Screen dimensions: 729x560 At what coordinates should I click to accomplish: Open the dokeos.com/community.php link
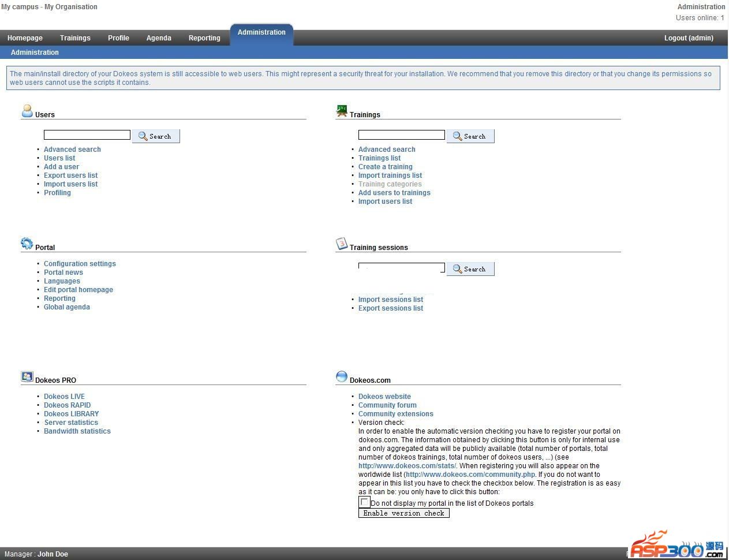click(x=470, y=475)
